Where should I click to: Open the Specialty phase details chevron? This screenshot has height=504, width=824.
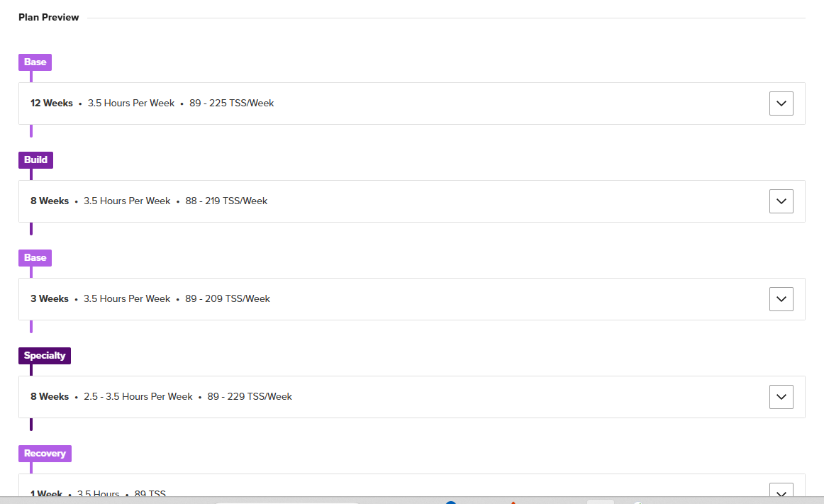pos(781,397)
